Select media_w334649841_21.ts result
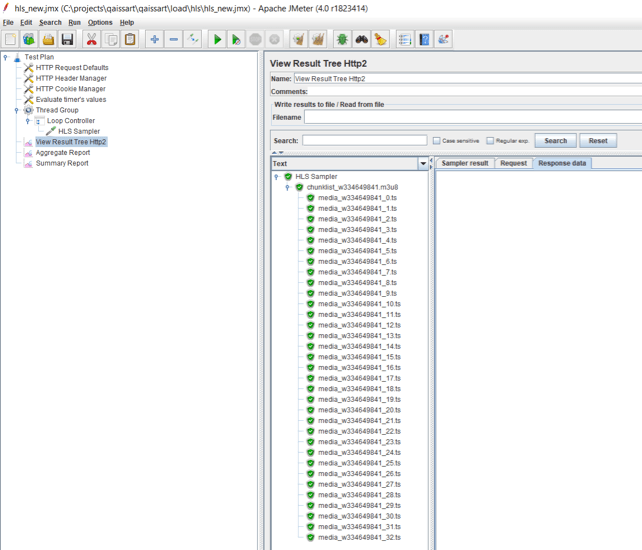642x550 pixels. (x=359, y=421)
